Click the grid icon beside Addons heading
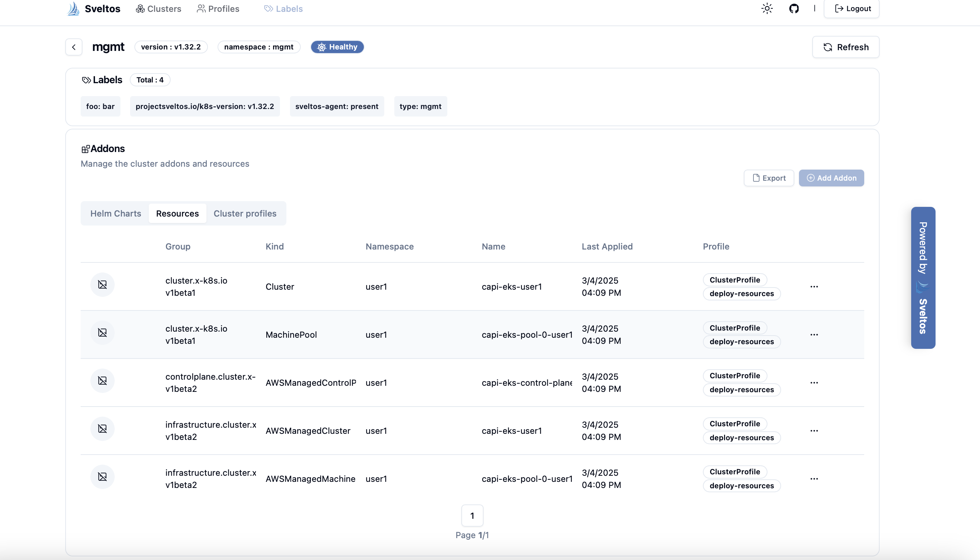Viewport: 980px width, 560px height. (85, 148)
